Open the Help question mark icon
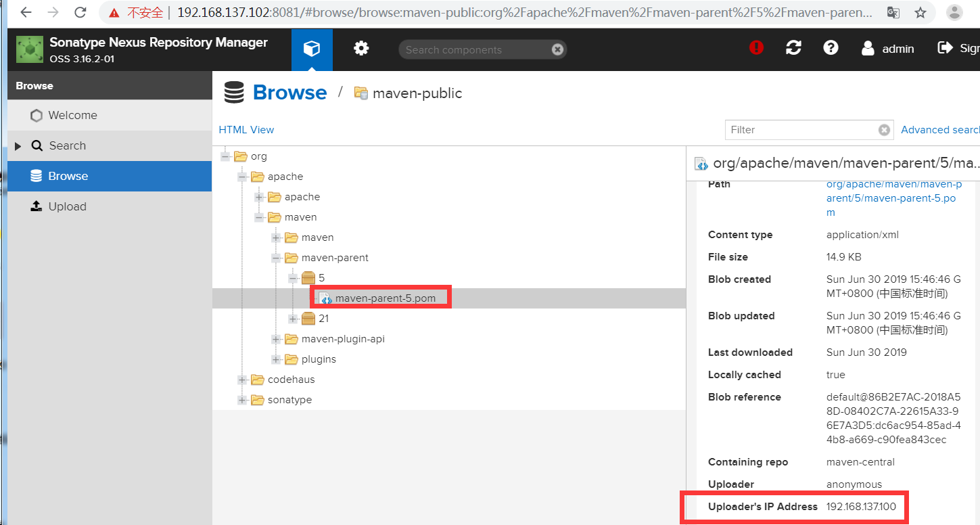 (831, 48)
